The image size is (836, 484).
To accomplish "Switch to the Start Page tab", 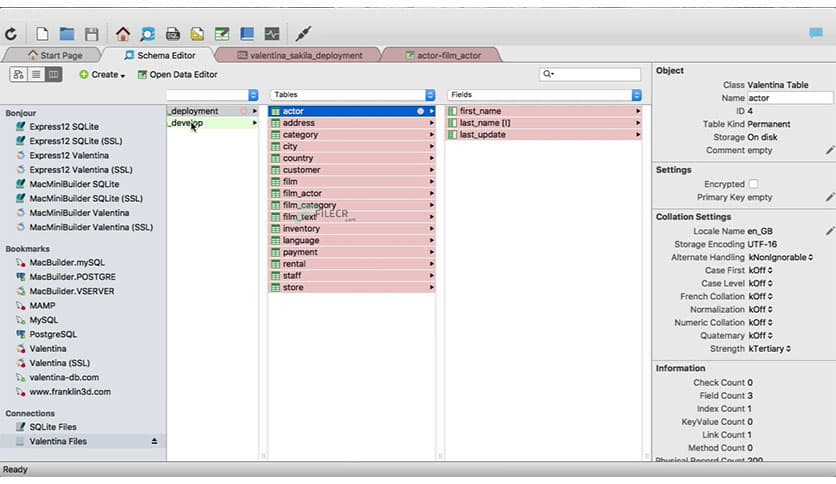I will click(53, 55).
